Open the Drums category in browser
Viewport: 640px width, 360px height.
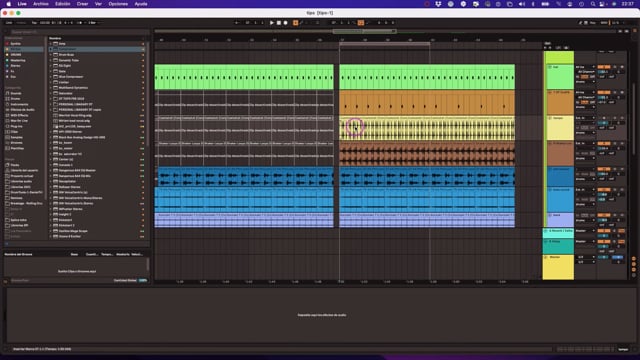tap(16, 99)
